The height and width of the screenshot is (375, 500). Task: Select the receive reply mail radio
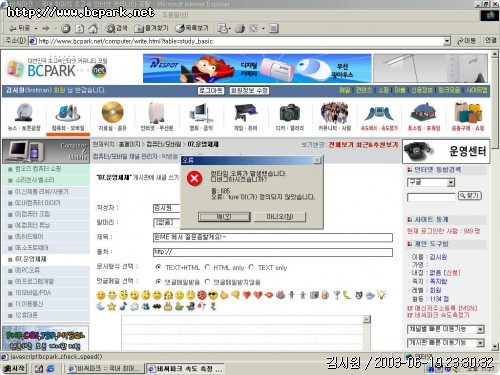click(158, 282)
